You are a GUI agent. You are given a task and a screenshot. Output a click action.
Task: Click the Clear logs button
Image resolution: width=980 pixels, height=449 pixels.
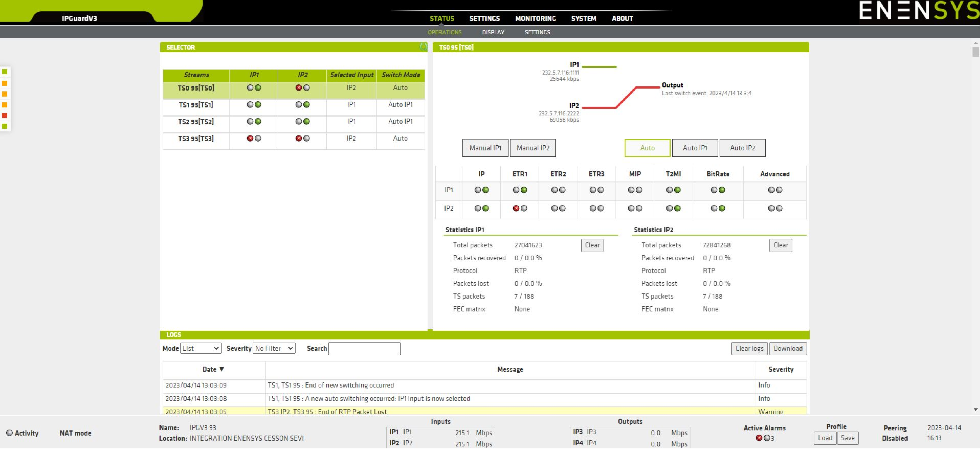(x=749, y=348)
